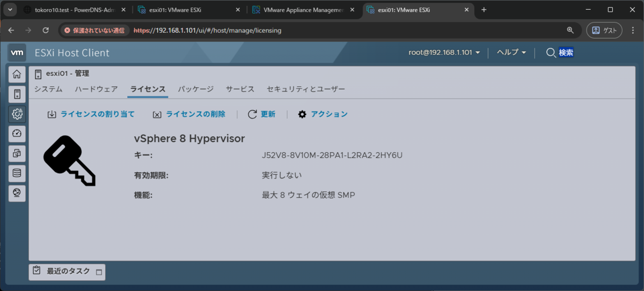Open the Virtual Machines icon in sidebar
Image resolution: width=644 pixels, height=291 pixels.
click(x=17, y=154)
